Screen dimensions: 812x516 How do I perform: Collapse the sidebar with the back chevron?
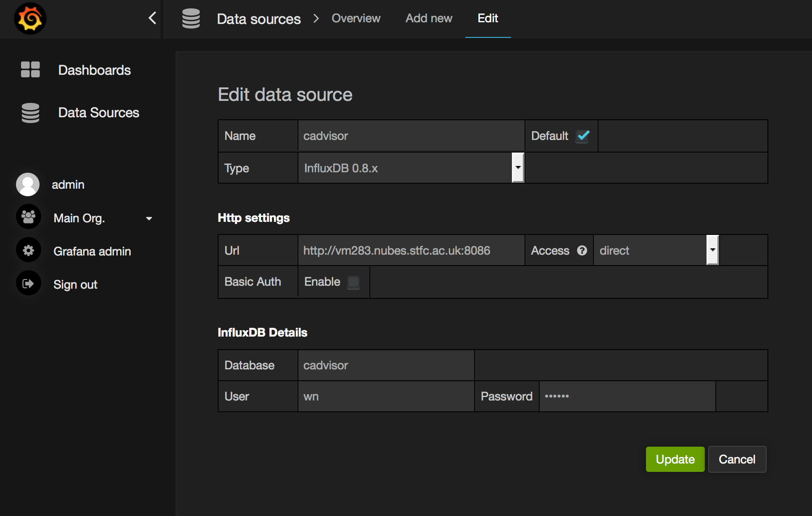pos(153,18)
